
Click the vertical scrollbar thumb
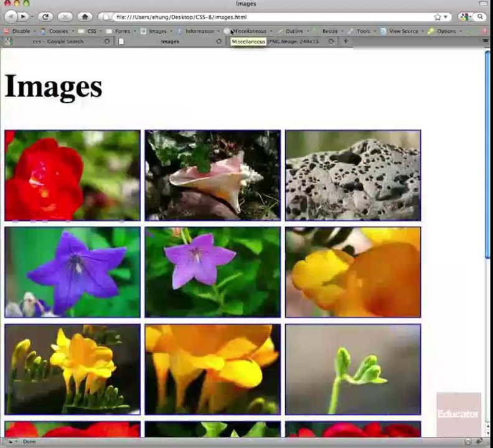(x=487, y=154)
